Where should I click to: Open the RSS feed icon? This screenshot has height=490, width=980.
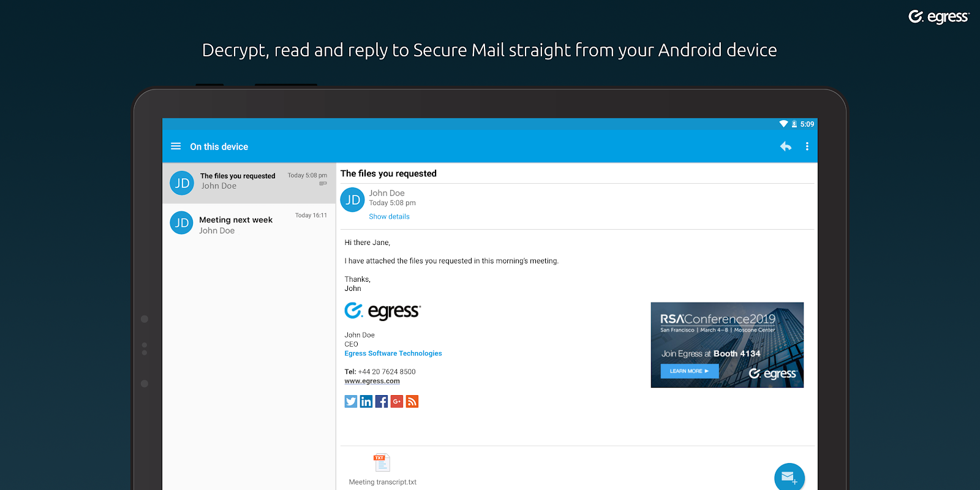tap(412, 401)
